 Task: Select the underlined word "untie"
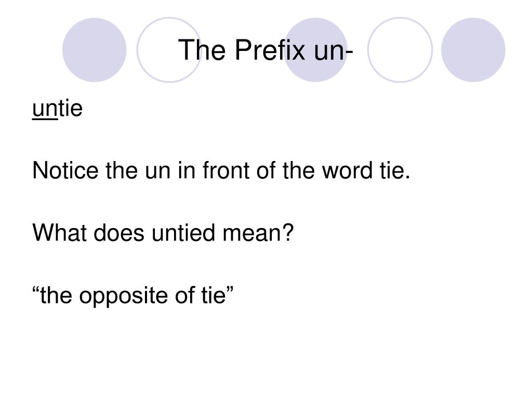[57, 109]
